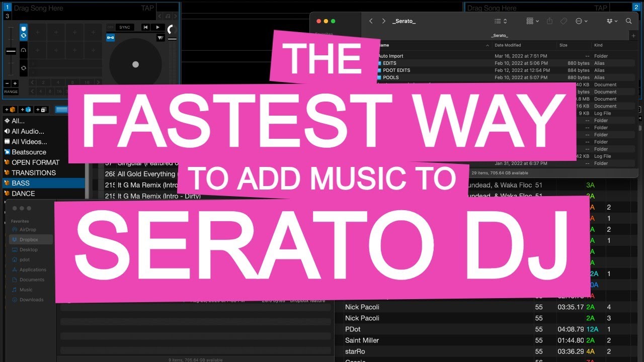Add new smart crate icon
This screenshot has width=644, height=362.
coord(26,110)
